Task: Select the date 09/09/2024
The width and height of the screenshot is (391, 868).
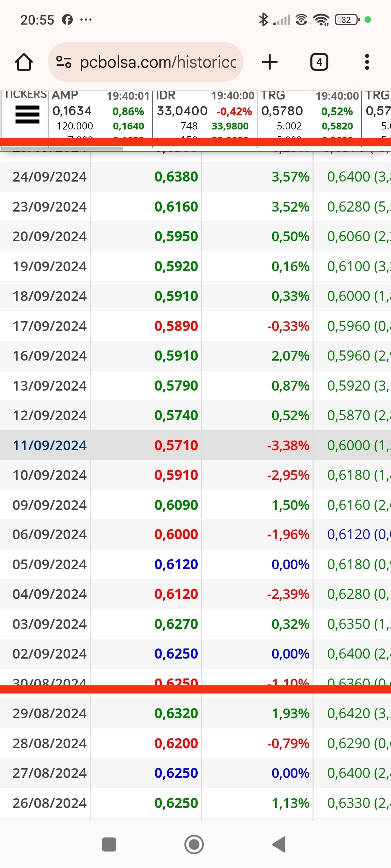Action: coord(50,505)
